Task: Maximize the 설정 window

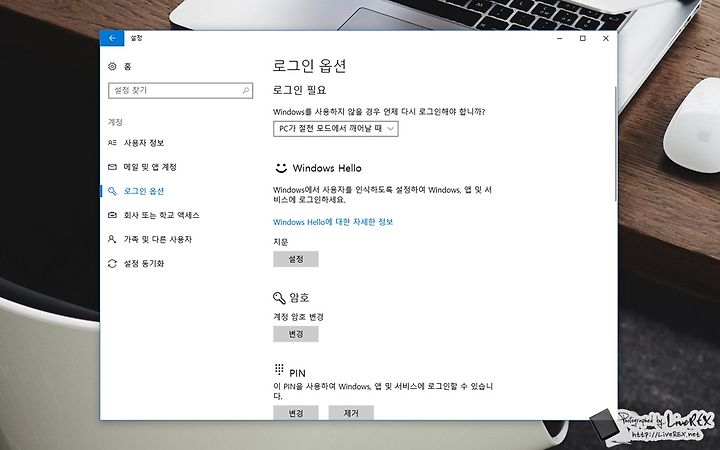Action: [x=583, y=39]
